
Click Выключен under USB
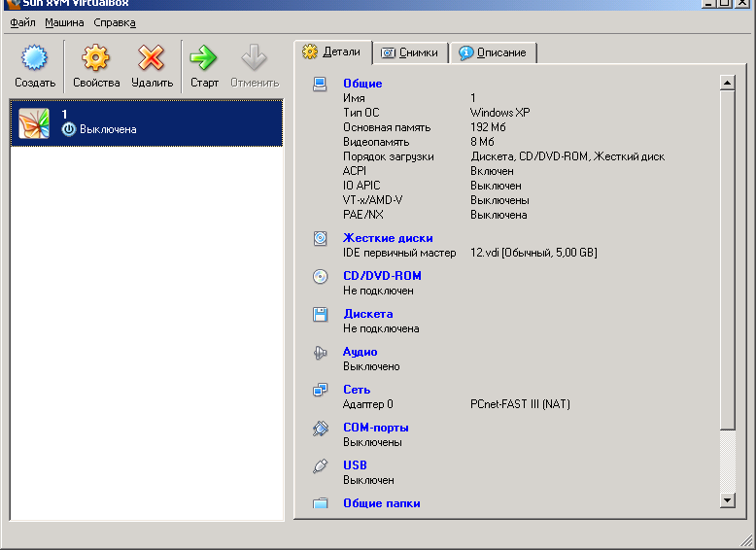(368, 480)
